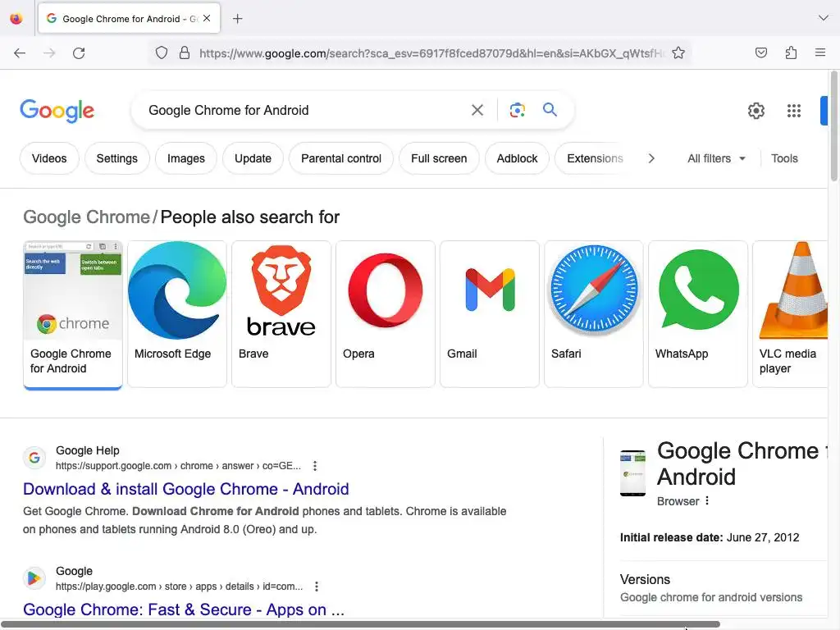Search by image with Google Lens
Viewport: 840px width, 630px height.
pyautogui.click(x=517, y=111)
